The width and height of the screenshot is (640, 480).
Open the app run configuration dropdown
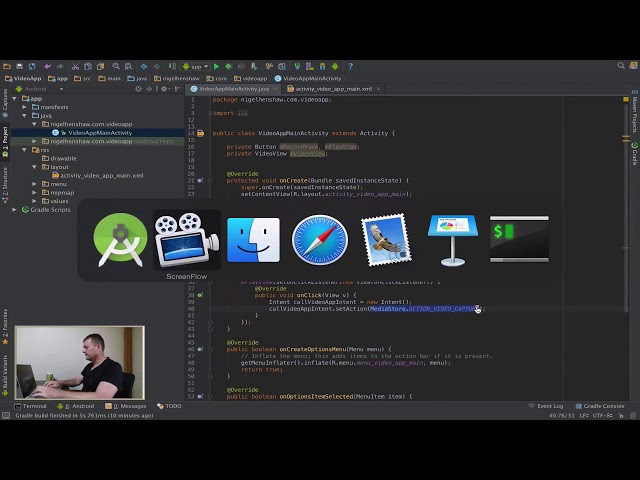tap(195, 67)
